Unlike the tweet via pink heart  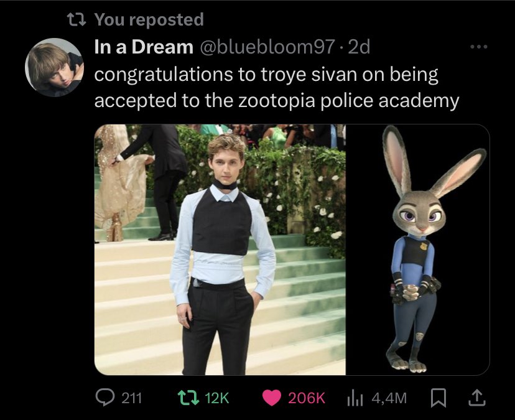pos(272,398)
